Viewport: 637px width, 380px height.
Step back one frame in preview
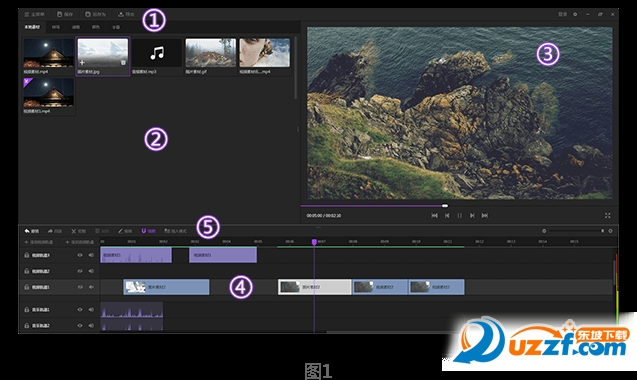pos(447,215)
